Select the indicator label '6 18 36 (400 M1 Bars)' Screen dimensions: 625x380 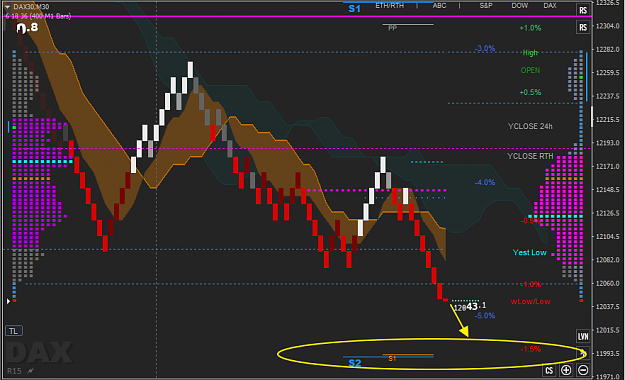pos(38,16)
